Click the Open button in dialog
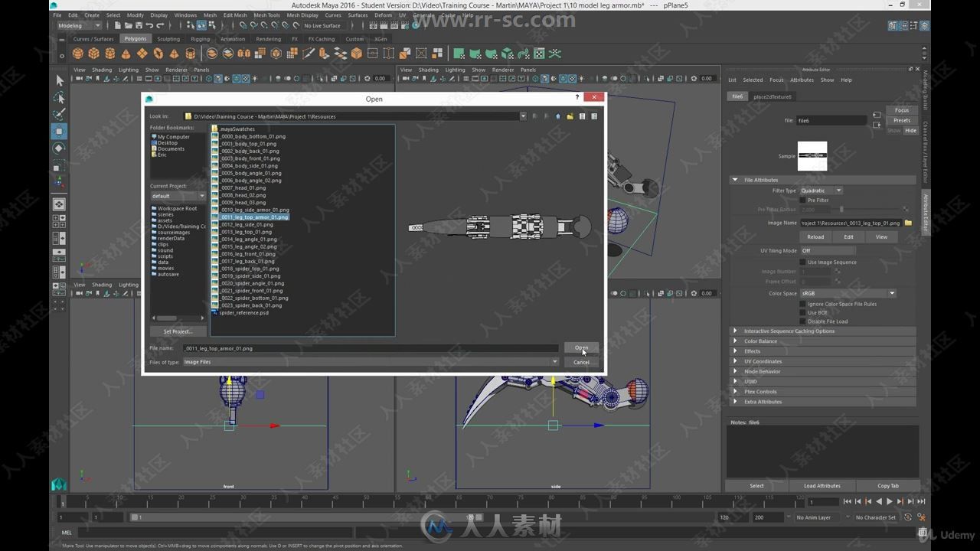This screenshot has height=551, width=980. [x=581, y=348]
